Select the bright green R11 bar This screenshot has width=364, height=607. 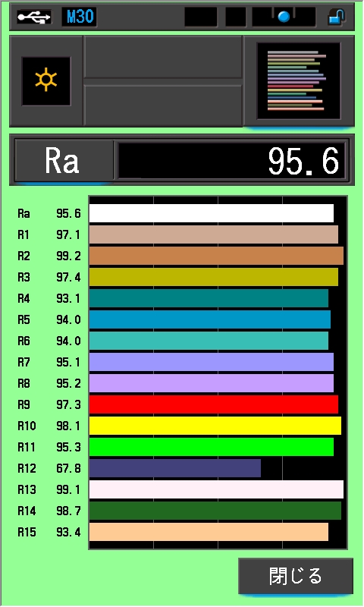pos(212,447)
